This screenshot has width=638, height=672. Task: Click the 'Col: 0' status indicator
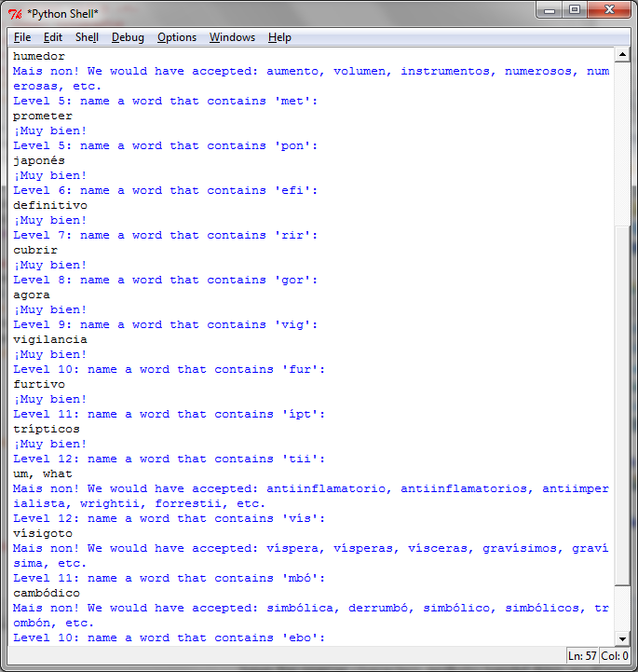point(615,656)
